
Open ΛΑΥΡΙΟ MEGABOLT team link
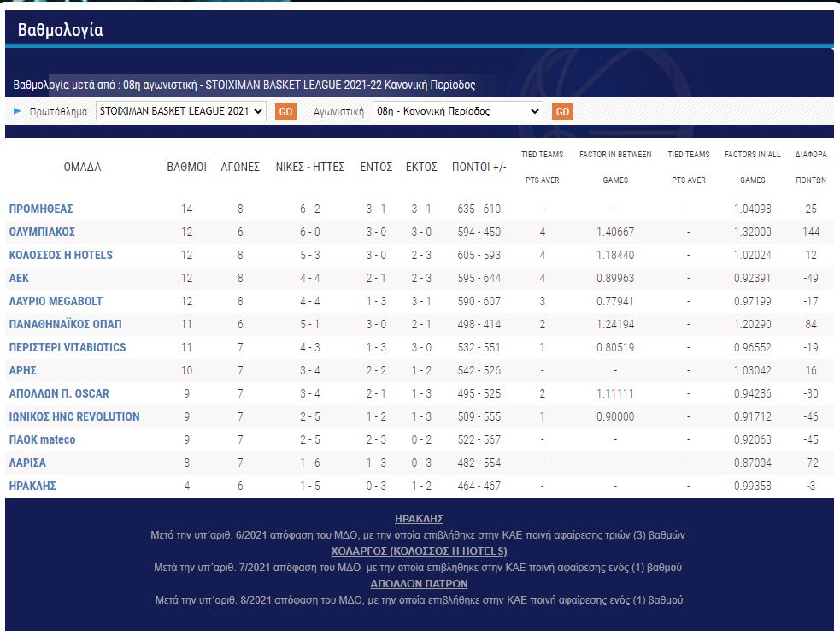pyautogui.click(x=56, y=301)
